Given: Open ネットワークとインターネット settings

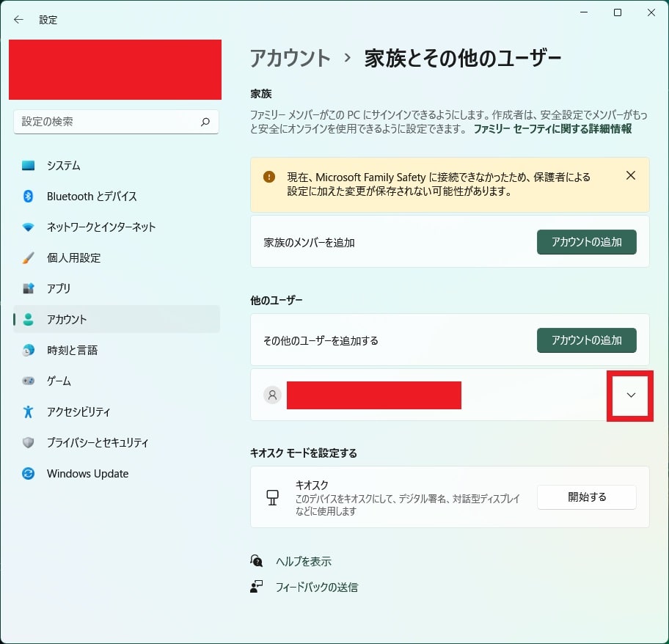Looking at the screenshot, I should [x=117, y=227].
